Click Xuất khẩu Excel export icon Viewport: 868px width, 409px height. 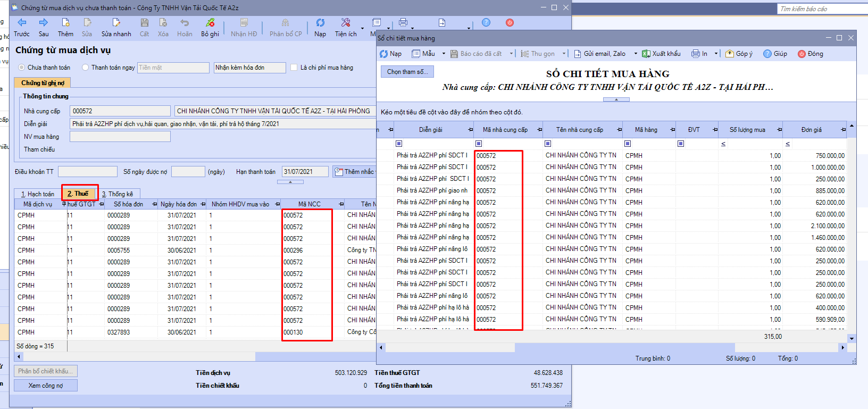(646, 54)
